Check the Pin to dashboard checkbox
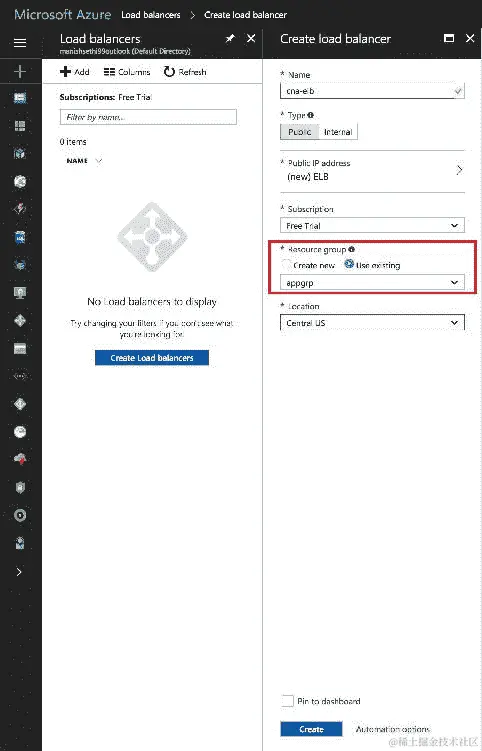 287,701
